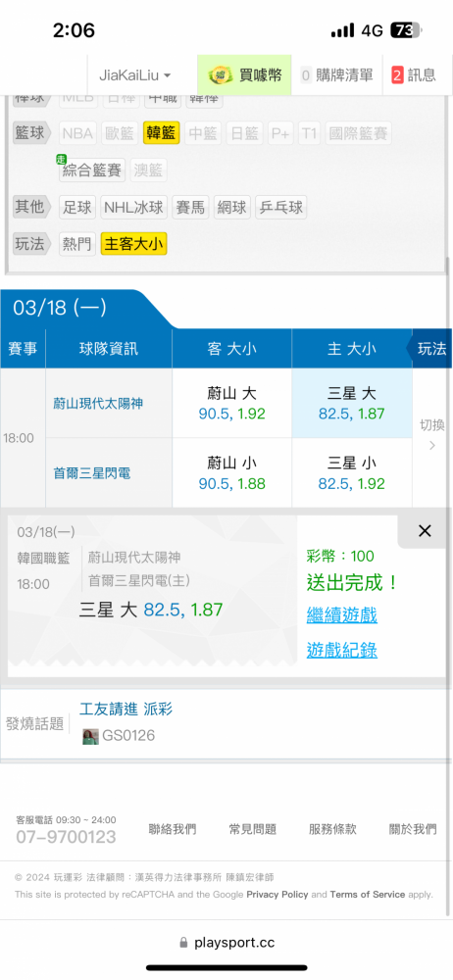The image size is (453, 980).
Task: Click the 彩幣:100 amount text
Action: [x=340, y=557]
